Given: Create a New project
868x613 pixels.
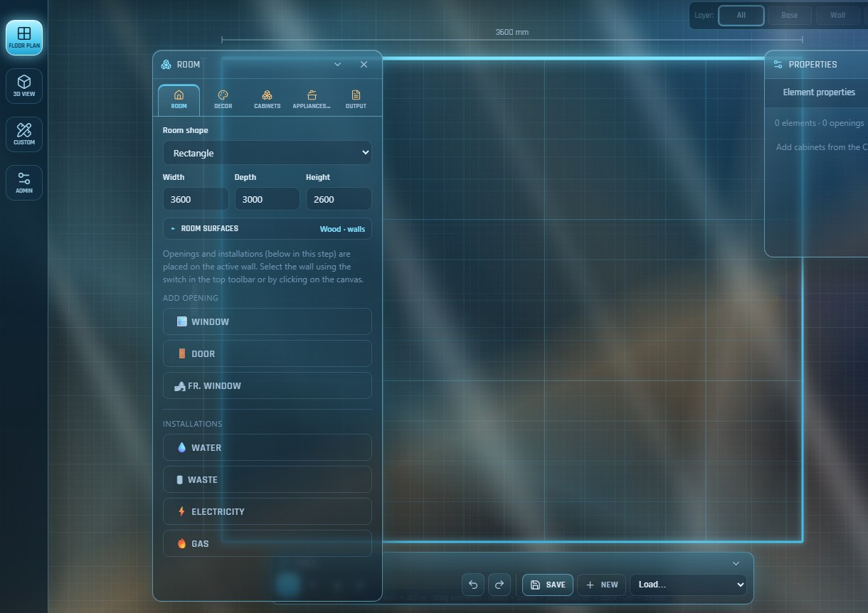Looking at the screenshot, I should 602,585.
